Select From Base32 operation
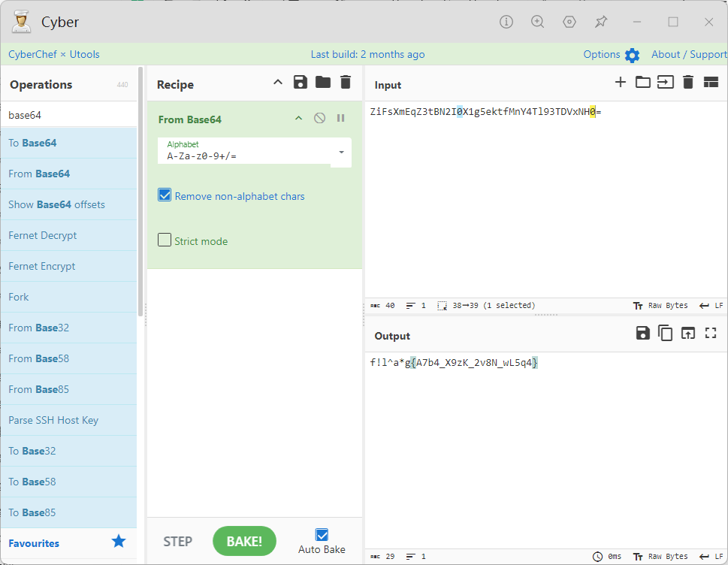 [68, 328]
